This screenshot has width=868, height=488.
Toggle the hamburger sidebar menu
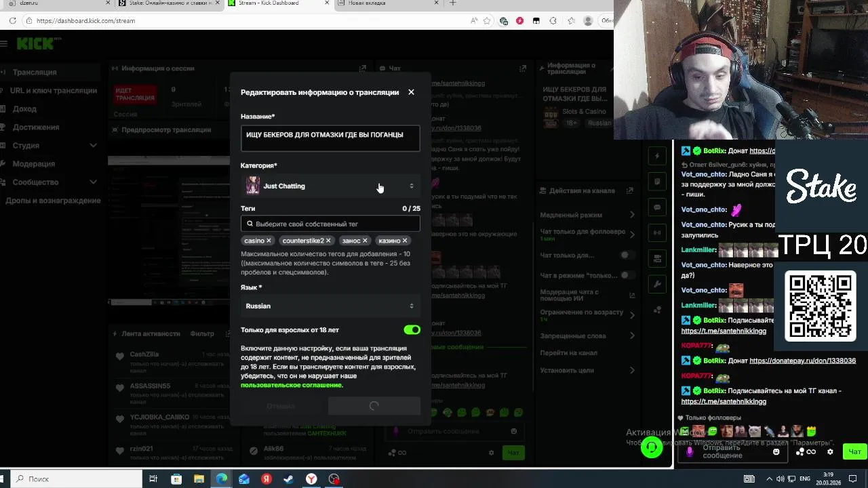[3, 43]
